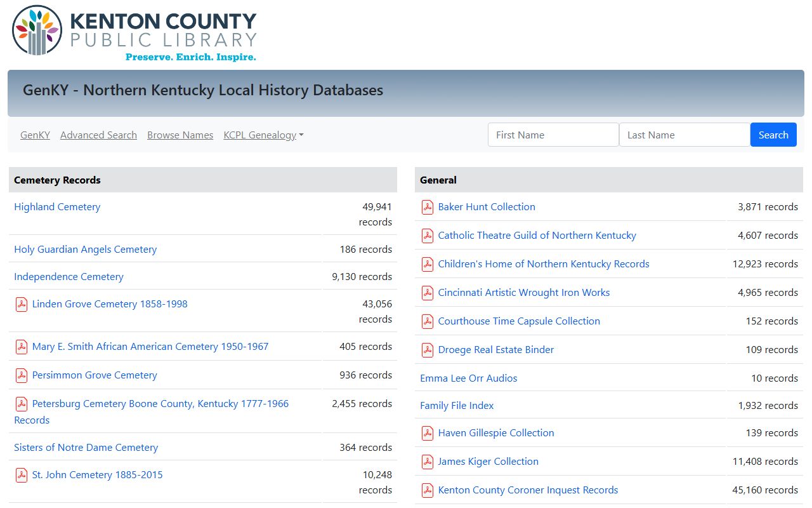Image resolution: width=812 pixels, height=508 pixels.
Task: Click PDF icon beside Linden Grove Cemetery
Action: coord(22,304)
